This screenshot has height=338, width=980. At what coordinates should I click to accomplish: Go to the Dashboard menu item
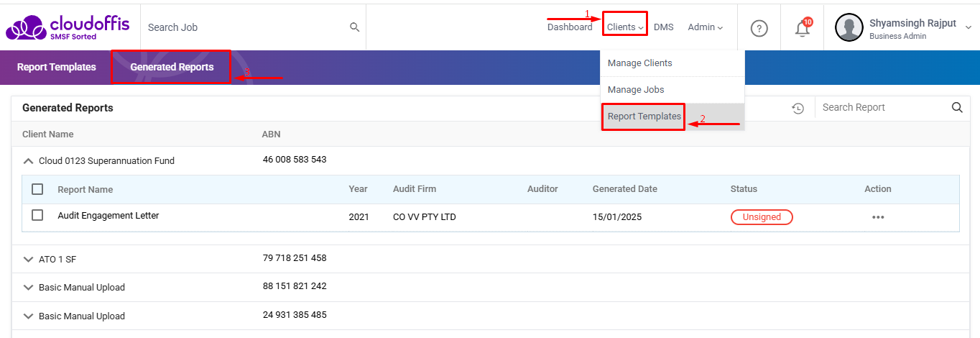(570, 27)
